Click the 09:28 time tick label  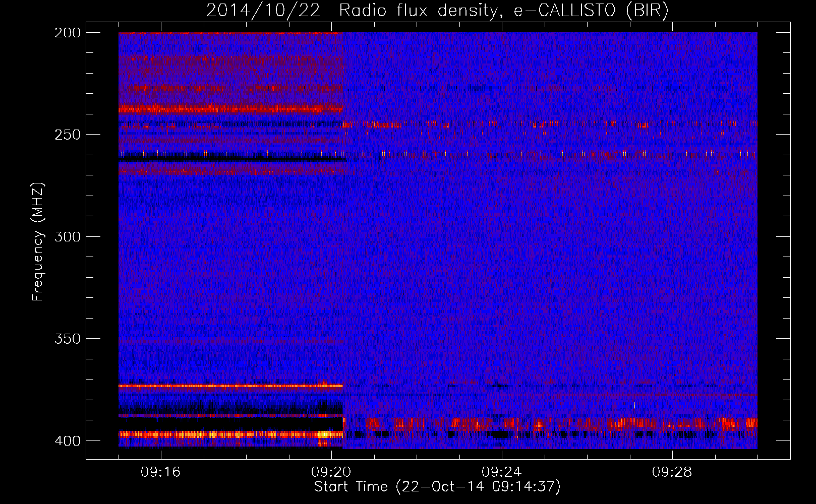[x=672, y=472]
